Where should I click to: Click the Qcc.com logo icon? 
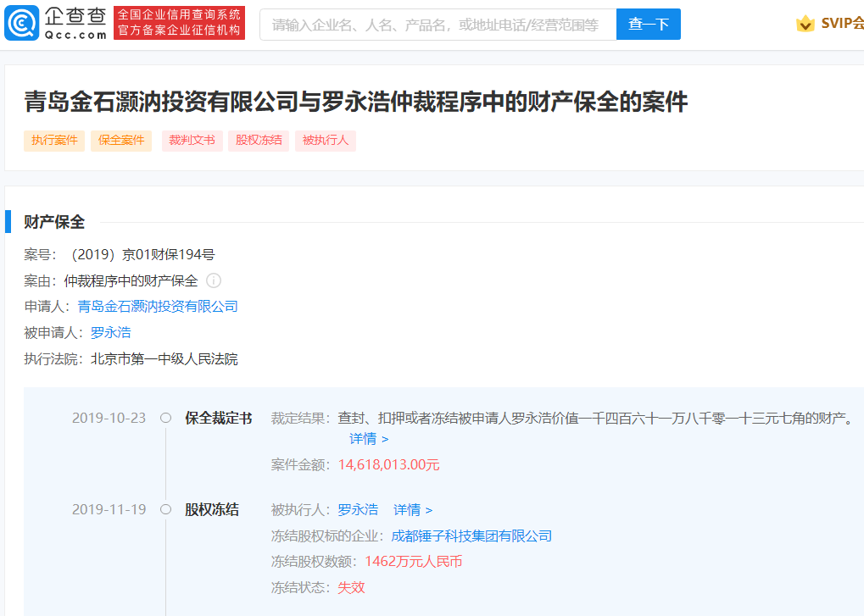[x=21, y=23]
